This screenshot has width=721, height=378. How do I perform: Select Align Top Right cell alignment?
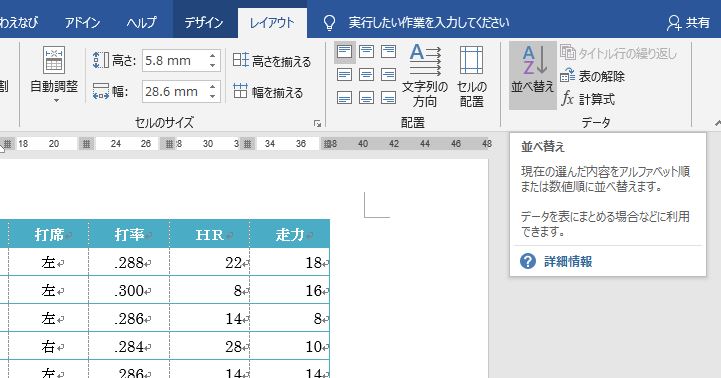pyautogui.click(x=389, y=52)
